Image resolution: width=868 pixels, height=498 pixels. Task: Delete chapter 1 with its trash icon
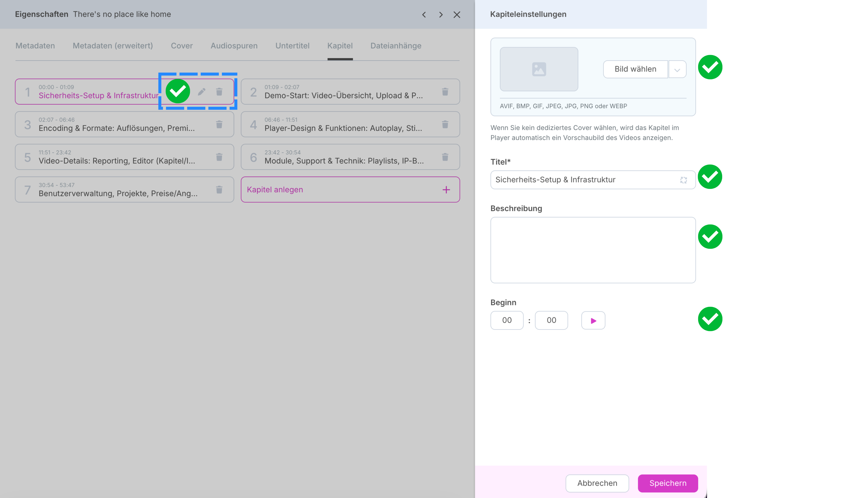pos(219,92)
